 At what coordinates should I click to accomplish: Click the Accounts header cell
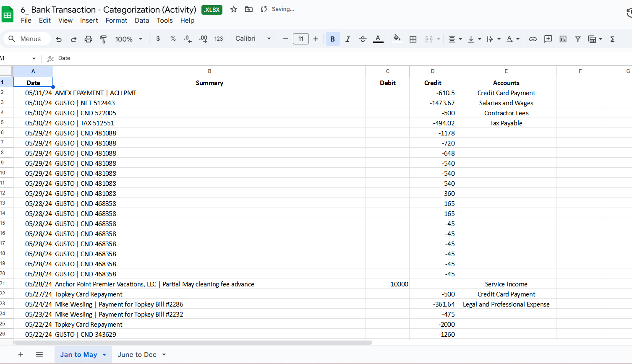click(506, 83)
